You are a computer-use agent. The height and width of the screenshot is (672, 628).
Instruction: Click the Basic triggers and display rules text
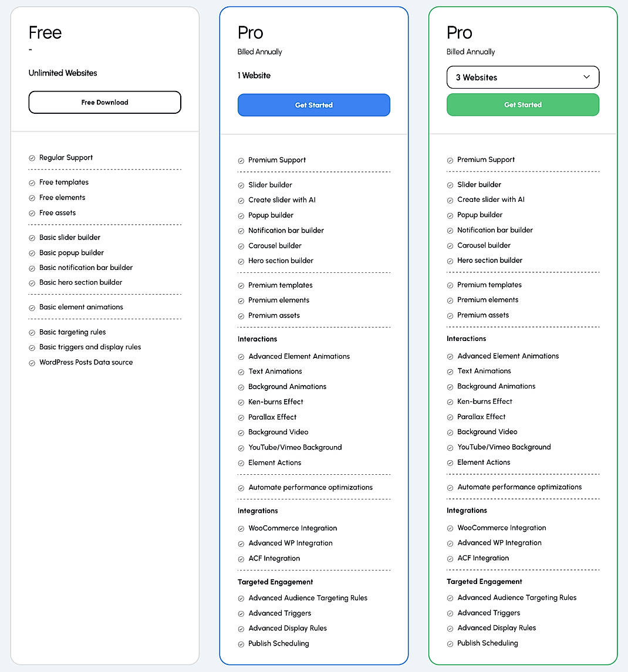pyautogui.click(x=90, y=347)
